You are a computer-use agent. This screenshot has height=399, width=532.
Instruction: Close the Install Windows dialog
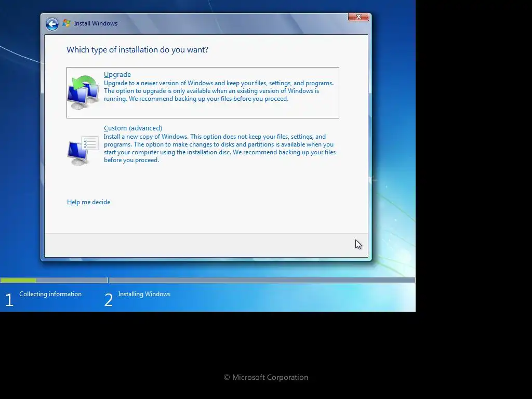[358, 17]
